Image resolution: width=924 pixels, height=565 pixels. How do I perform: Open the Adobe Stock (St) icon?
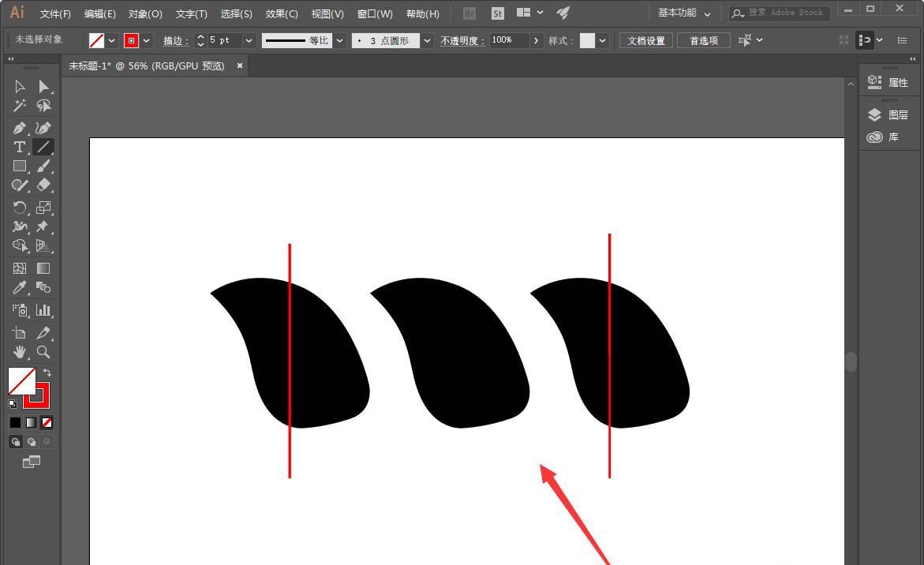pyautogui.click(x=498, y=13)
